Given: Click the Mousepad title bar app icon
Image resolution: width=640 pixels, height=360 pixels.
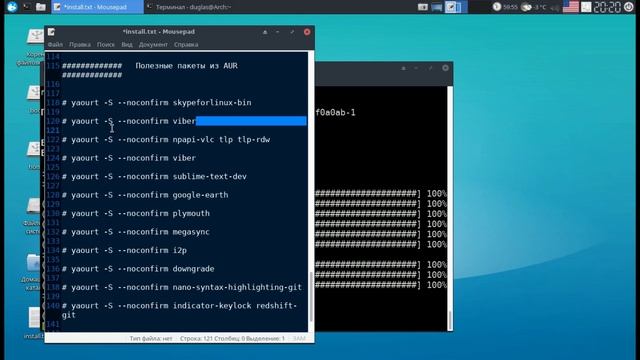Looking at the screenshot, I should point(51,31).
